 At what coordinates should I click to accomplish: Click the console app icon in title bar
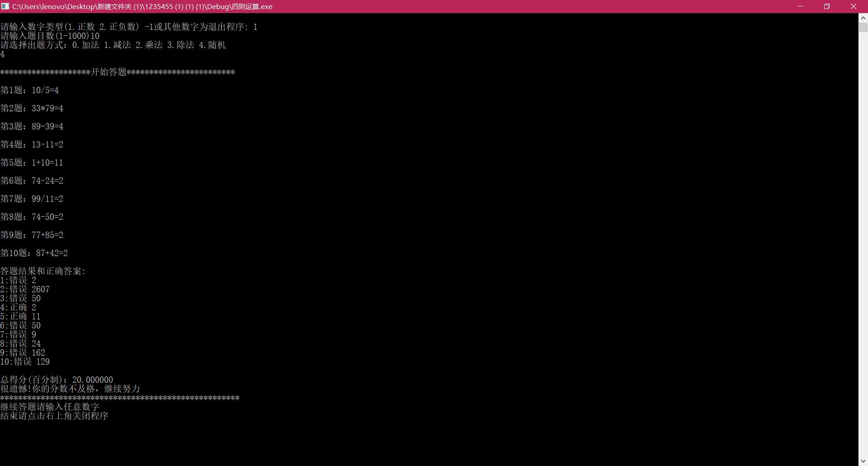coord(5,6)
